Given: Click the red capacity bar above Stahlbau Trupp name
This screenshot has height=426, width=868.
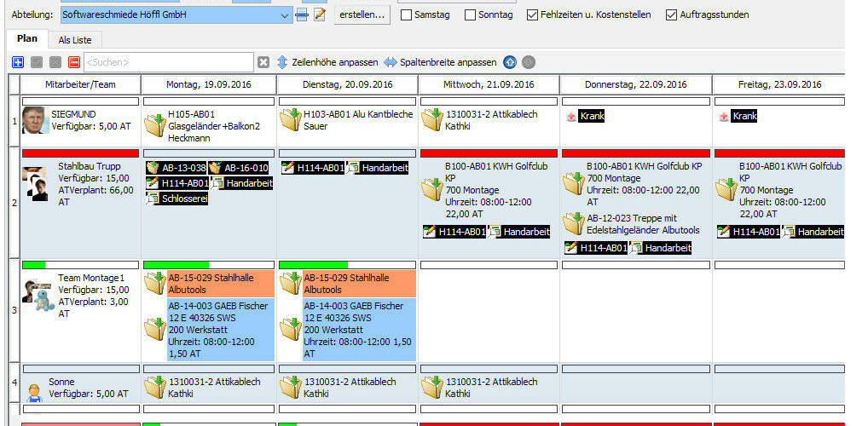Looking at the screenshot, I should 80,153.
